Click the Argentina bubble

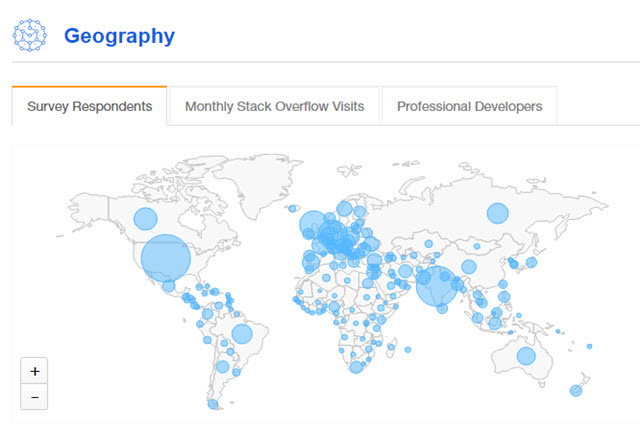click(223, 366)
